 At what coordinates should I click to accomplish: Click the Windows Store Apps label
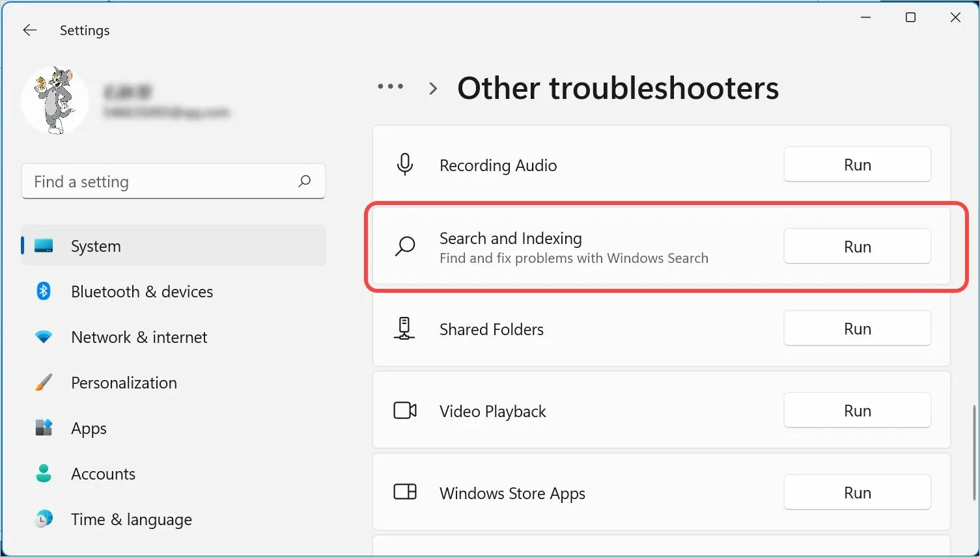[512, 493]
